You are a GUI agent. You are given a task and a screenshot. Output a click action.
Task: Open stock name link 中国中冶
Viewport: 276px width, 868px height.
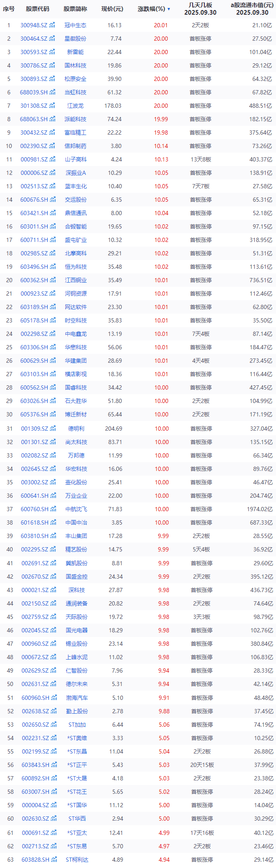coord(76,522)
